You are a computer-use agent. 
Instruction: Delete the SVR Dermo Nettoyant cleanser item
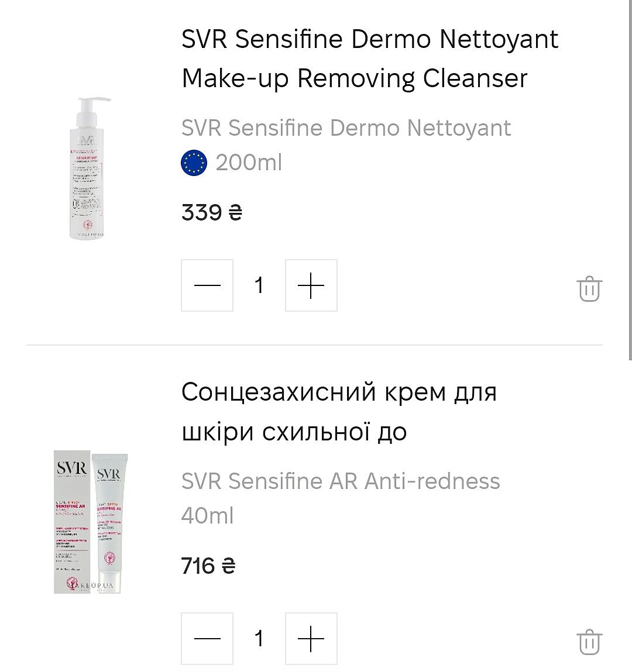point(589,289)
